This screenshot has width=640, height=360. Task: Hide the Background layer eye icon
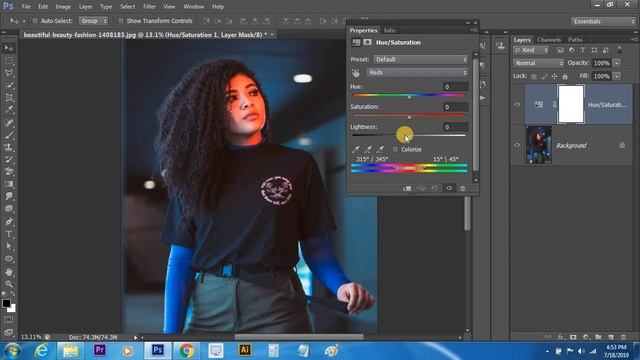pyautogui.click(x=517, y=145)
